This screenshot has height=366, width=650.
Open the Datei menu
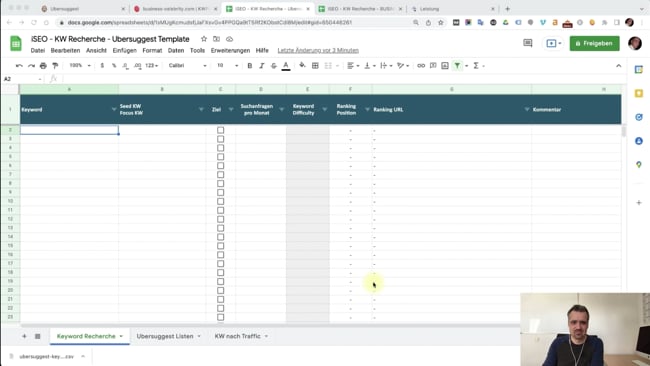pyautogui.click(x=38, y=51)
